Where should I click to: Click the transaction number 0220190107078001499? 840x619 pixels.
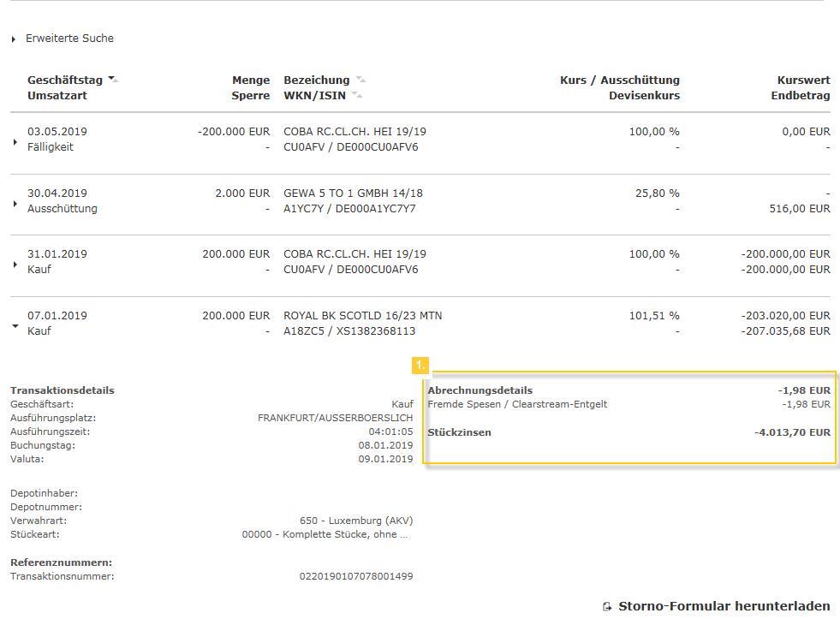coord(355,576)
